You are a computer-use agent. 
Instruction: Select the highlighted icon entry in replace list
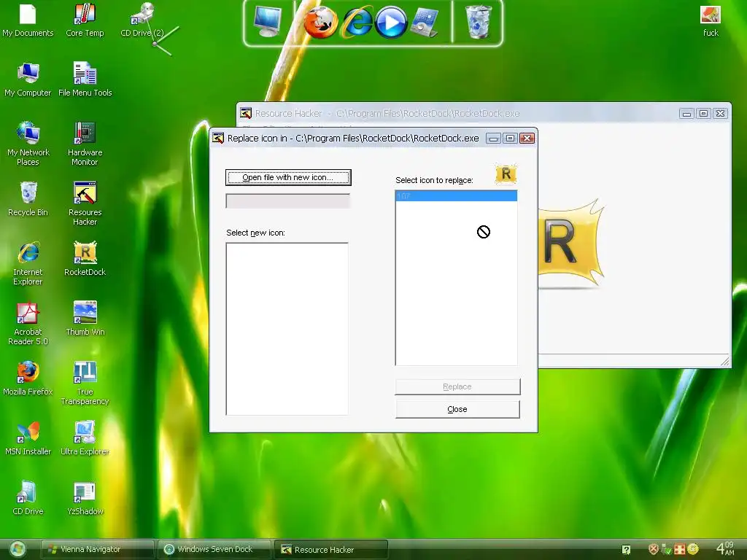pos(457,195)
